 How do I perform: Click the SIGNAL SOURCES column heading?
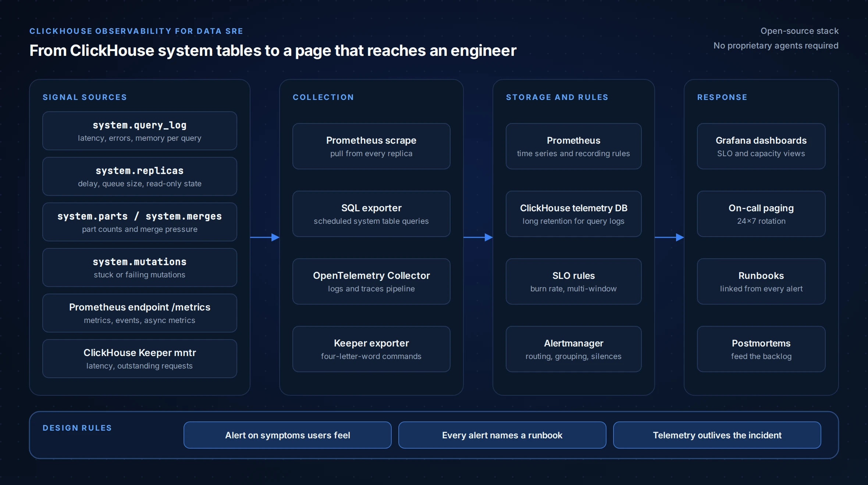[85, 97]
